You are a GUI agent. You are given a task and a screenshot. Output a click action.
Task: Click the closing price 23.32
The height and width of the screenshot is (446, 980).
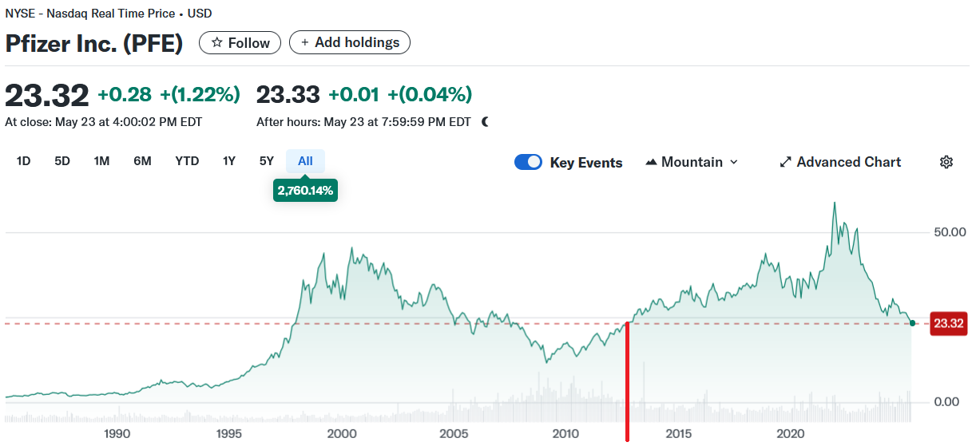(x=47, y=95)
